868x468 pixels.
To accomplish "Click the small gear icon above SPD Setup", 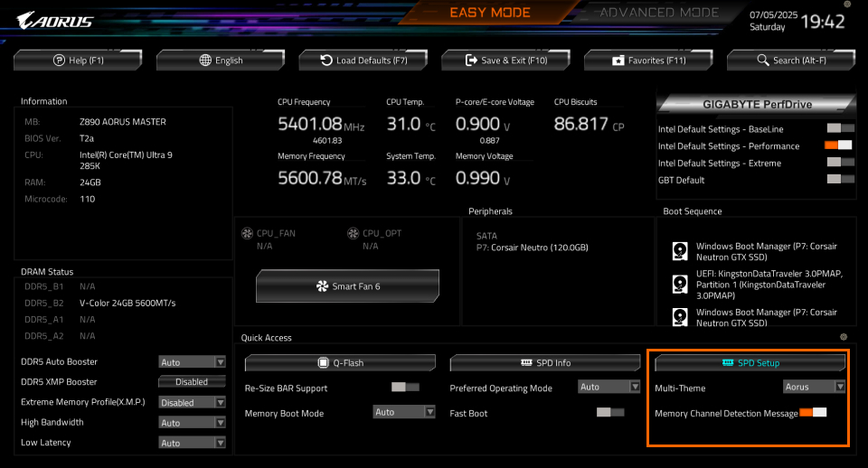I will coord(844,337).
